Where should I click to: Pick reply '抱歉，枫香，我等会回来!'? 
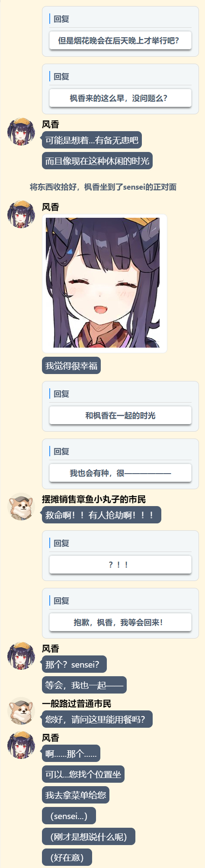click(120, 622)
